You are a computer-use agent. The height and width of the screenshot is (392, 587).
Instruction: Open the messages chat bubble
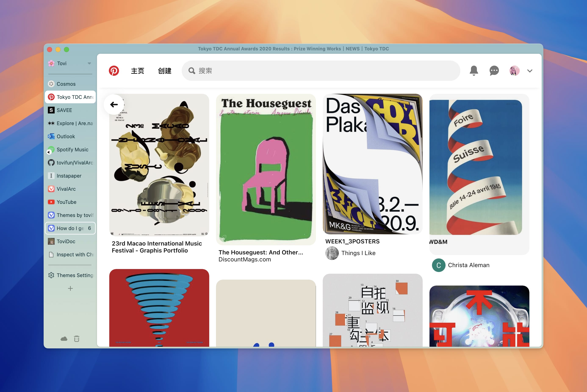pyautogui.click(x=494, y=71)
